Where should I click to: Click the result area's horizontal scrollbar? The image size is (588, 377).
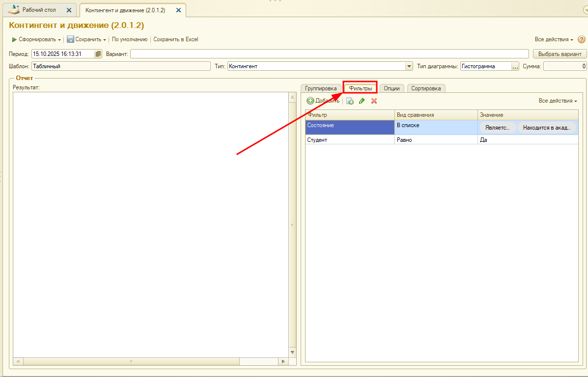131,361
